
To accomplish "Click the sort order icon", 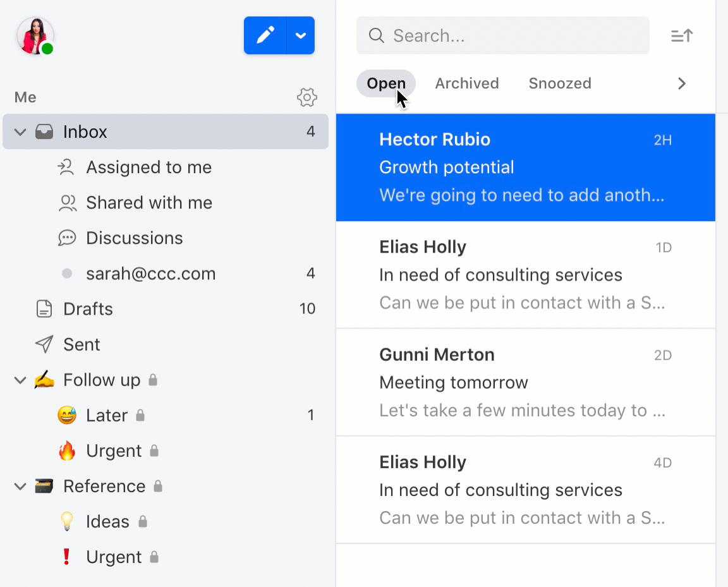I will tap(682, 36).
